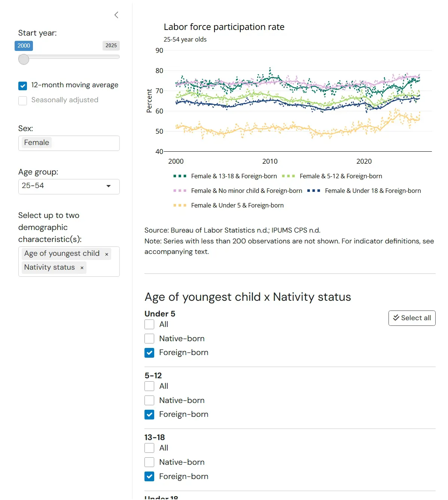Remove the "Age of youngest child" characteristic

(107, 254)
